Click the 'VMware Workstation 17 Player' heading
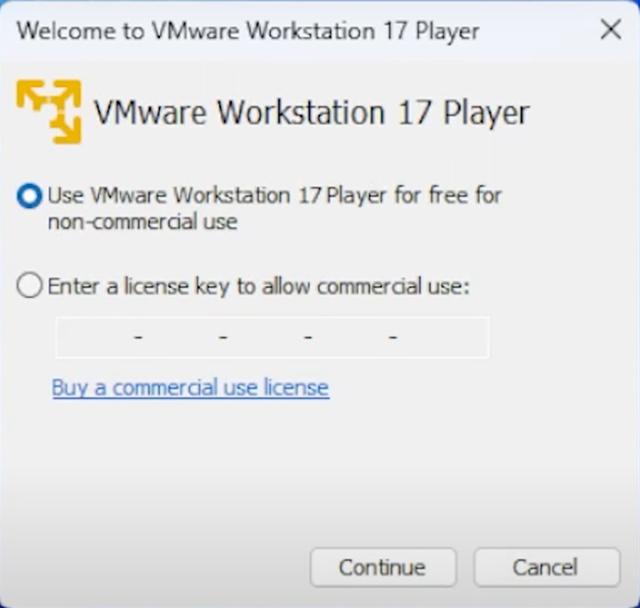Image resolution: width=640 pixels, height=608 pixels. click(311, 112)
